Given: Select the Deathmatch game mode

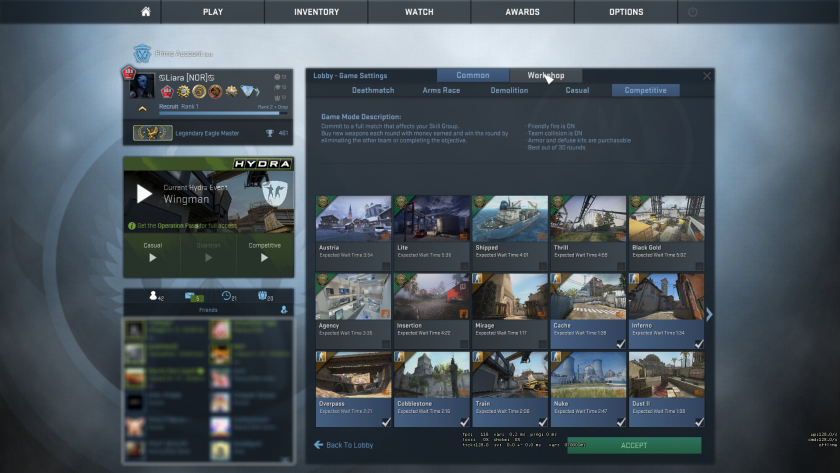Looking at the screenshot, I should (373, 91).
